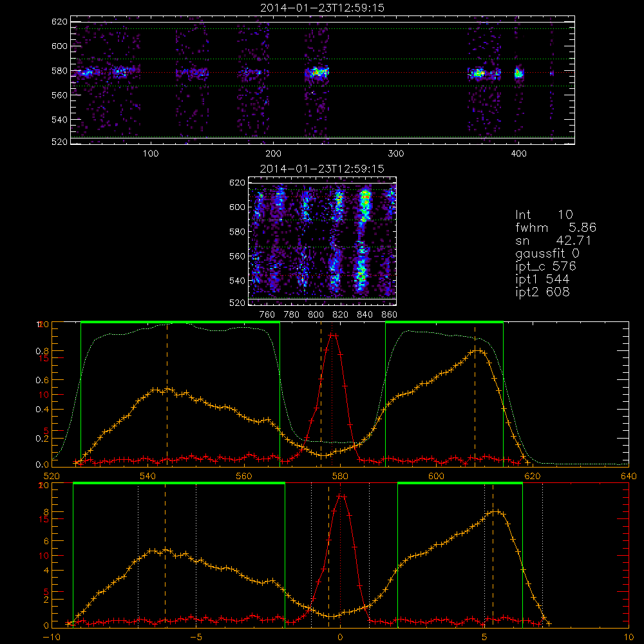The width and height of the screenshot is (644, 644).
Task: Click the '0.4' y-axis label of third plot
Action: pyautogui.click(x=43, y=409)
